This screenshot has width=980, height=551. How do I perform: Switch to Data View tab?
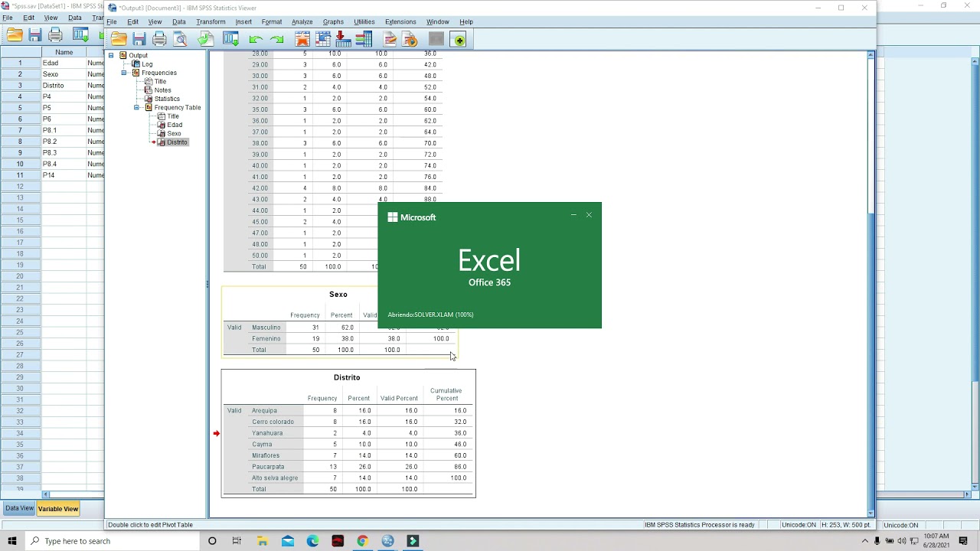coord(19,508)
